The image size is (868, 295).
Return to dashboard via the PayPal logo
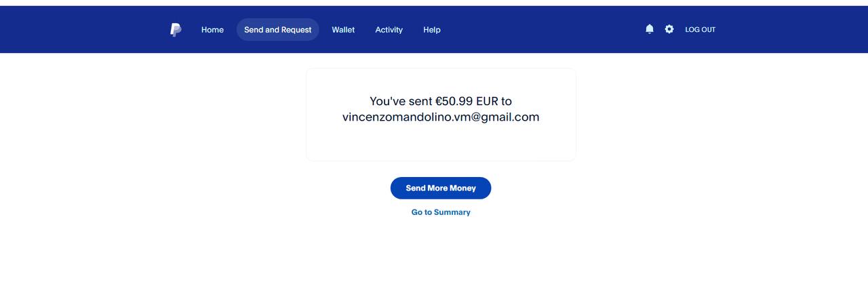coord(175,30)
